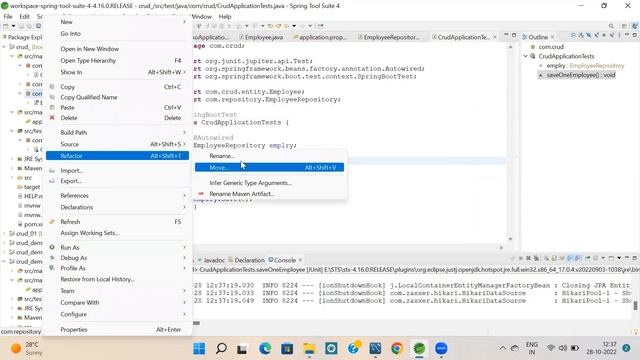The width and height of the screenshot is (640, 360).
Task: Click the editor vertical scrollbar down arrow
Action: click(510, 239)
